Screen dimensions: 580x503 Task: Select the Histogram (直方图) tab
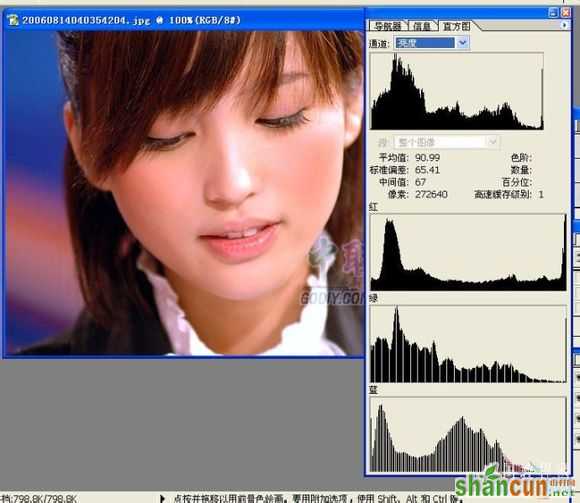(x=456, y=26)
